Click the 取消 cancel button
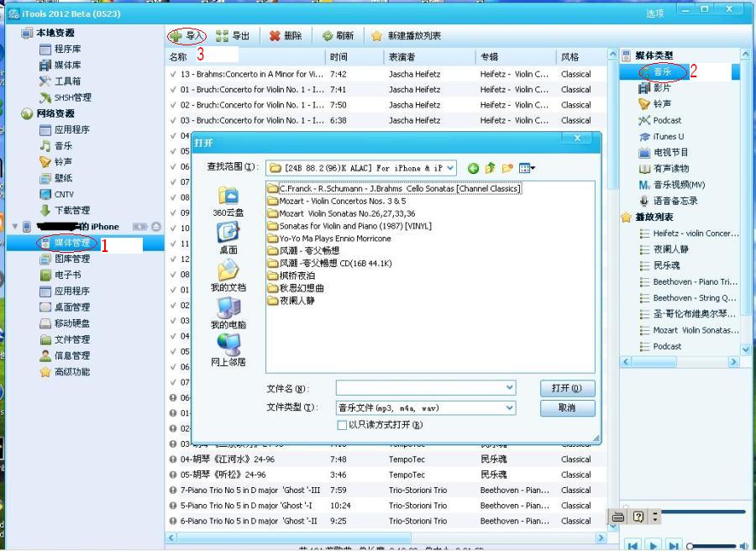This screenshot has width=756, height=551. (568, 408)
